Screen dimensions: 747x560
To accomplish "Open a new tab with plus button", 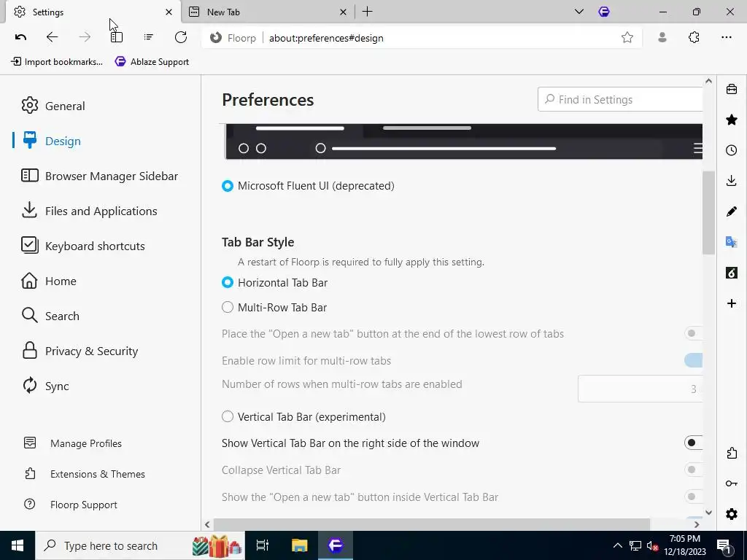I will [368, 12].
